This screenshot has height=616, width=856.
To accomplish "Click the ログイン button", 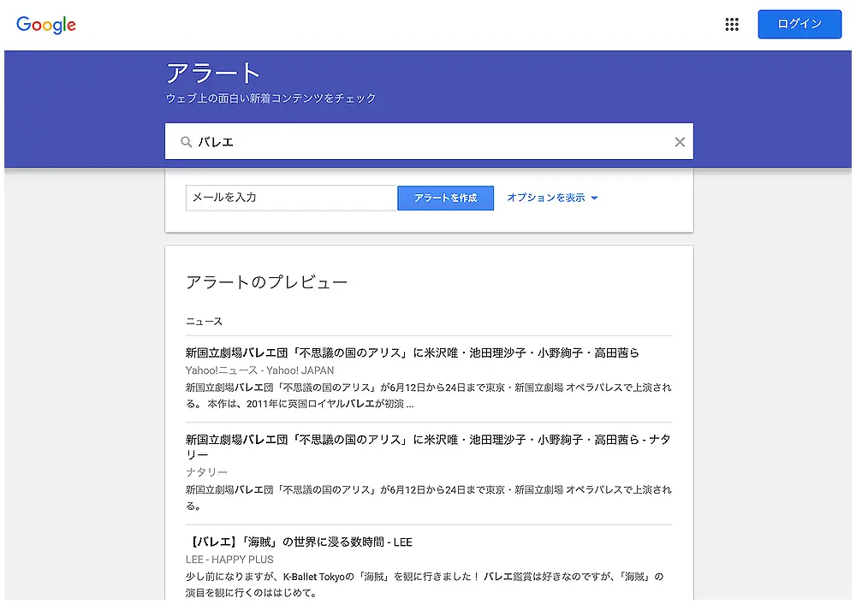I will 800,24.
